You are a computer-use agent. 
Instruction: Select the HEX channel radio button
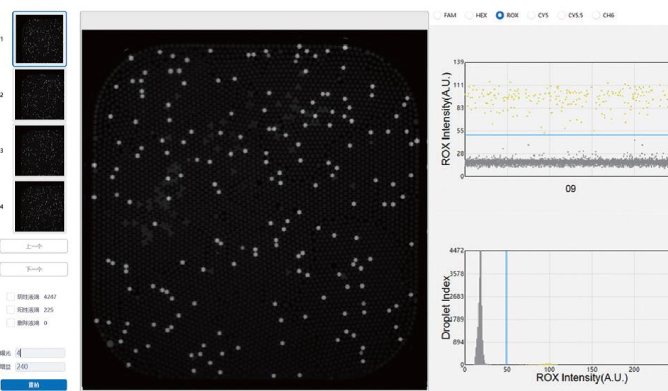point(469,15)
